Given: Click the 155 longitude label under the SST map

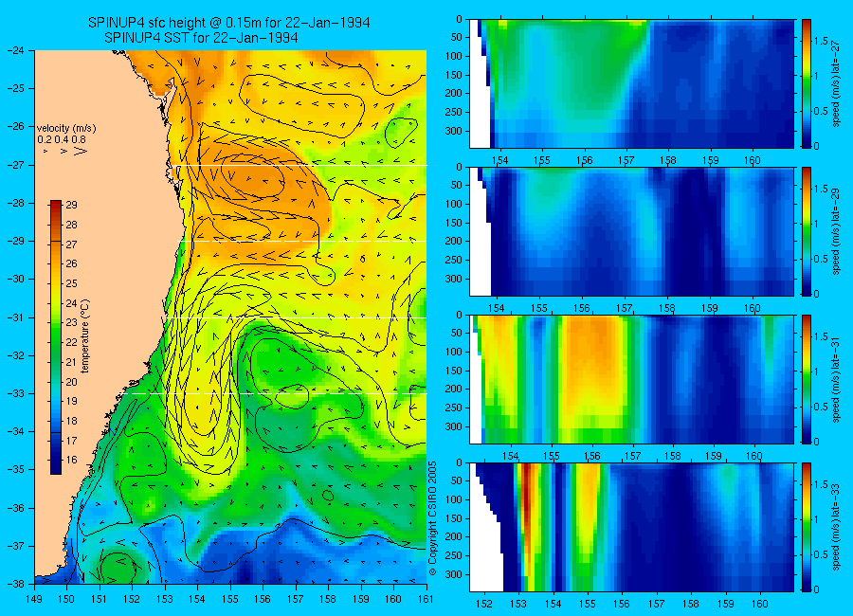Looking at the screenshot, I should pos(230,599).
